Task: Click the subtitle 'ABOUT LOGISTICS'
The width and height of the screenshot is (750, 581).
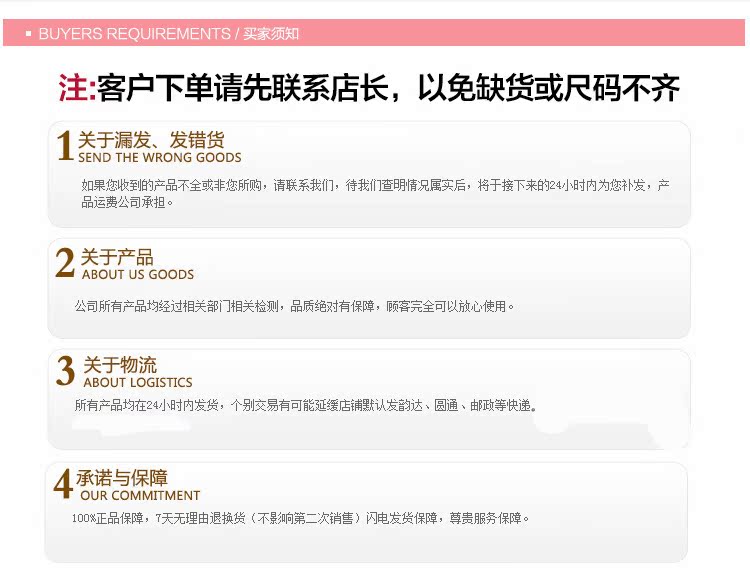Action: (138, 383)
